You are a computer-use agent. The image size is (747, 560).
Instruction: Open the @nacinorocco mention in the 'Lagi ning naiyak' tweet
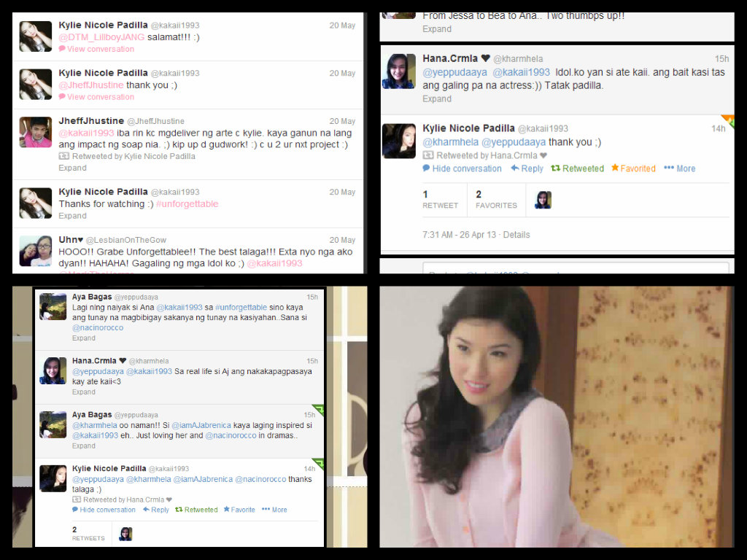98,327
